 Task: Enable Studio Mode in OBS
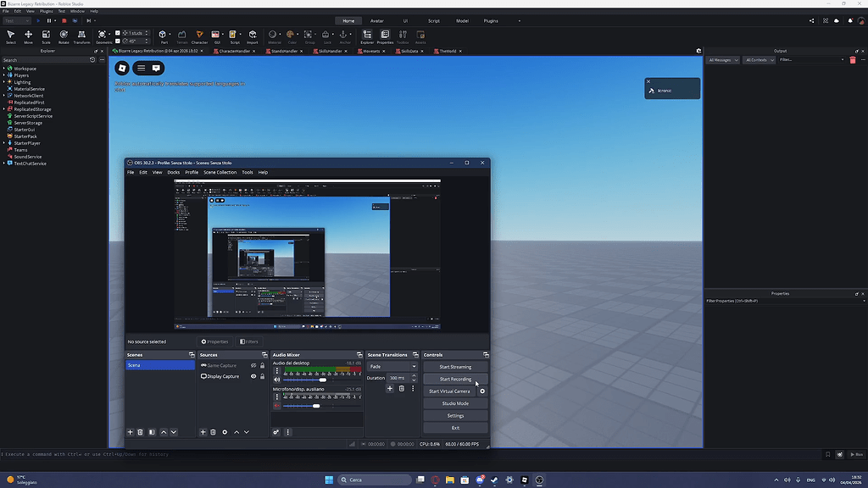tap(455, 403)
